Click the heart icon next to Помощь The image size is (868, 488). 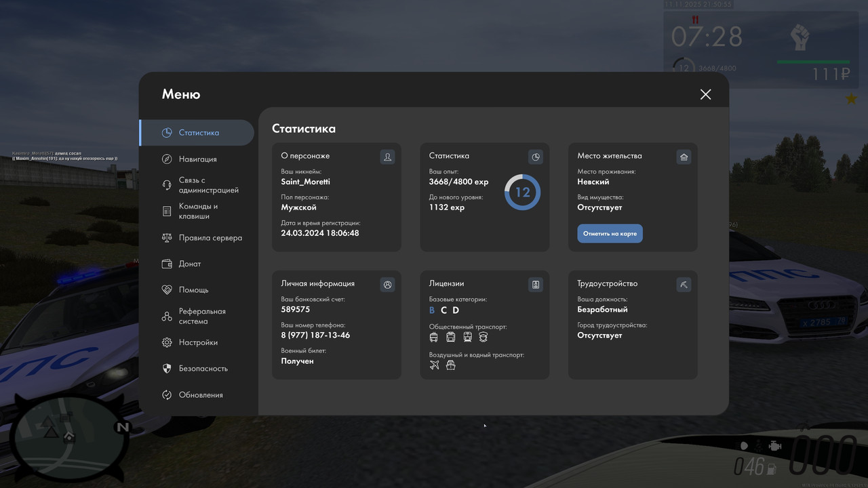point(167,290)
